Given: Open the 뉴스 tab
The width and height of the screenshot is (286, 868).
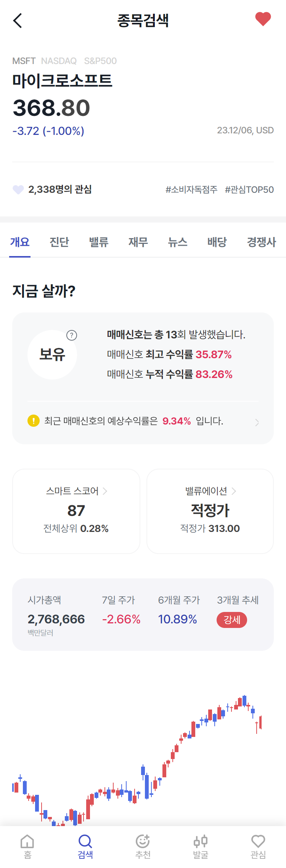Looking at the screenshot, I should point(178,242).
